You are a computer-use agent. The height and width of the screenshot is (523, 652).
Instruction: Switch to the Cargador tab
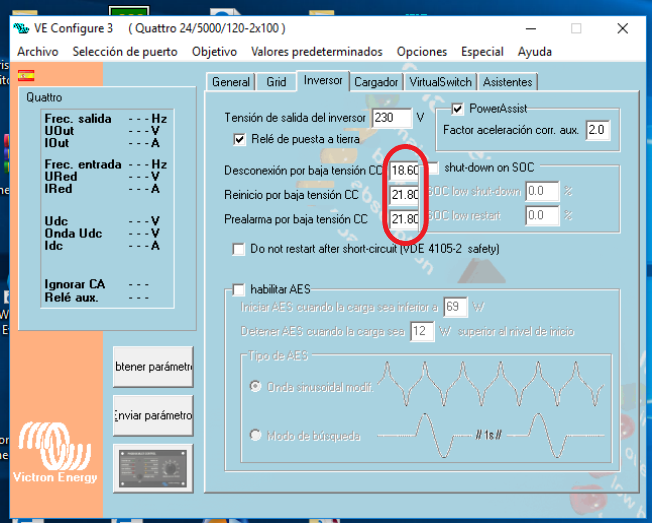pyautogui.click(x=376, y=82)
